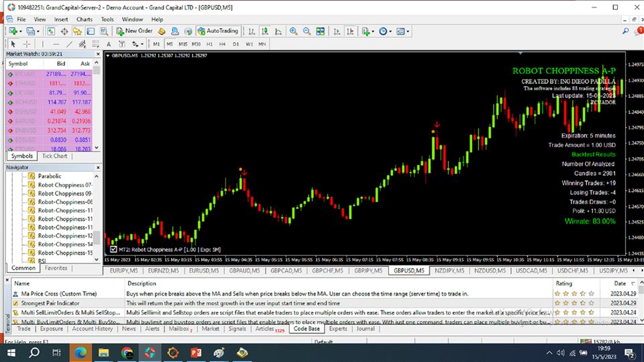Switch to bar chart icon
Image resolution: width=644 pixels, height=362 pixels.
[x=252, y=32]
